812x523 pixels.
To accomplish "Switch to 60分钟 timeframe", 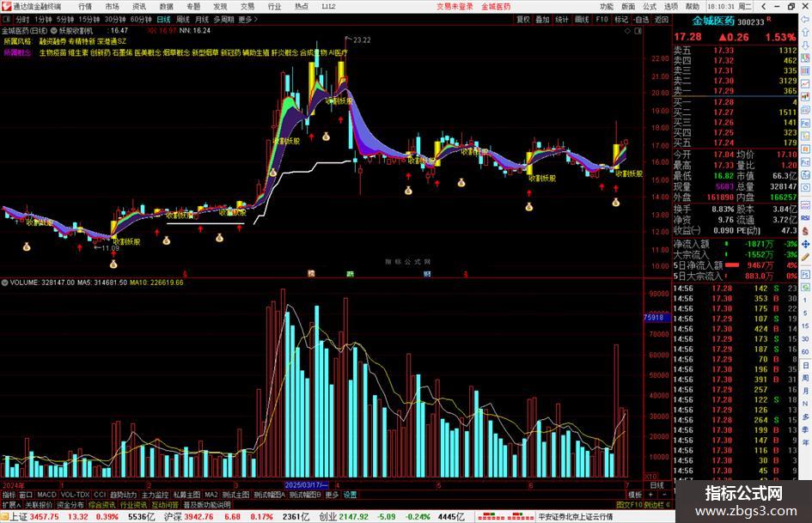I will click(x=141, y=20).
